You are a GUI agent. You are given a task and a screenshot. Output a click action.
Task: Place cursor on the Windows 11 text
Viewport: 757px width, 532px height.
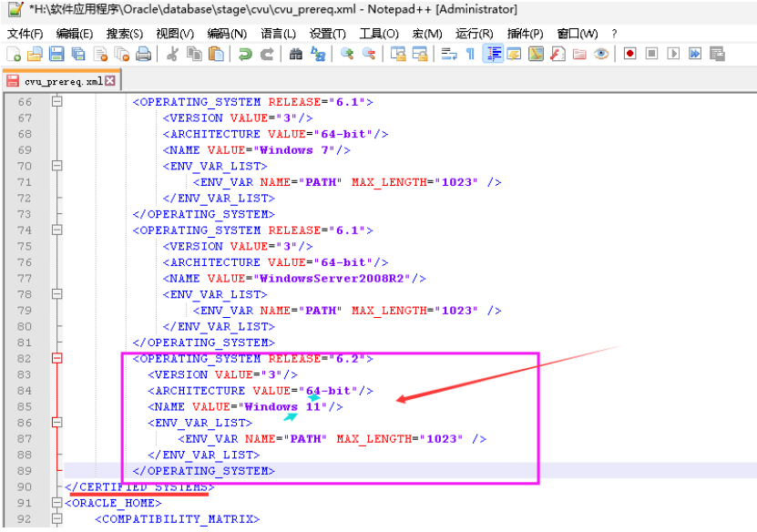click(x=285, y=407)
